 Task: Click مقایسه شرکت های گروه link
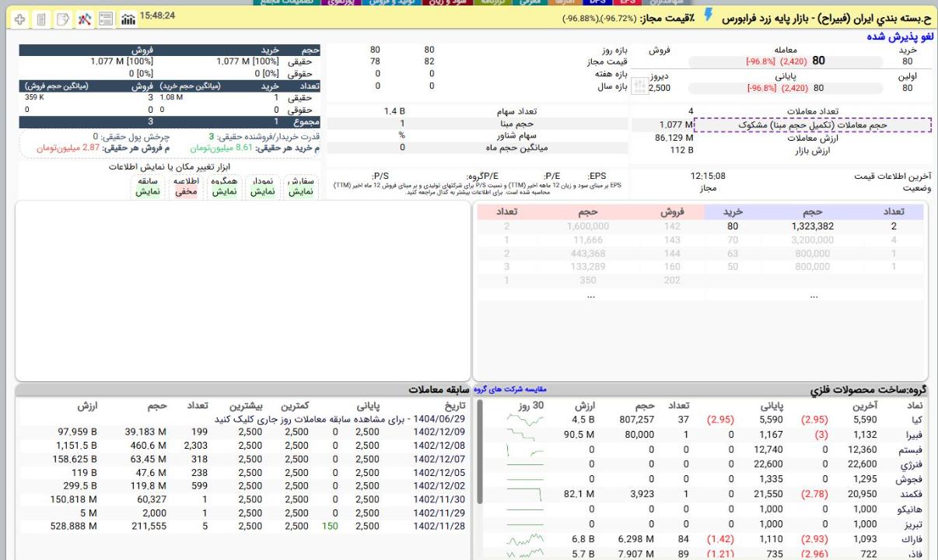[510, 389]
